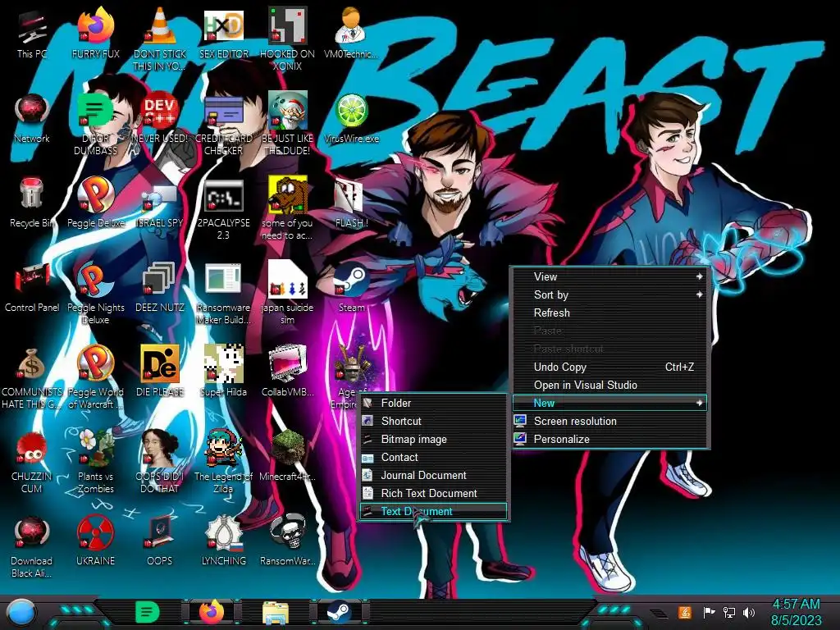Create a new Text Document
Viewport: 840px width, 630px height.
coord(433,512)
